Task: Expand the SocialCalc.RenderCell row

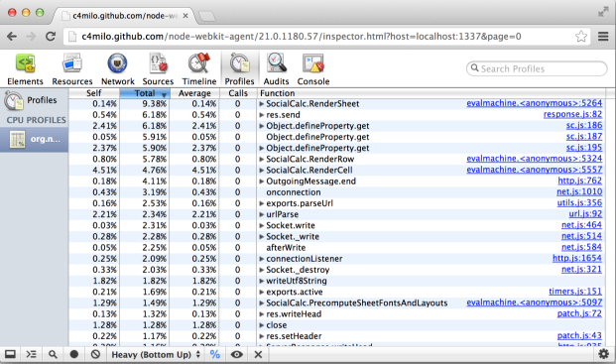Action: click(x=262, y=171)
